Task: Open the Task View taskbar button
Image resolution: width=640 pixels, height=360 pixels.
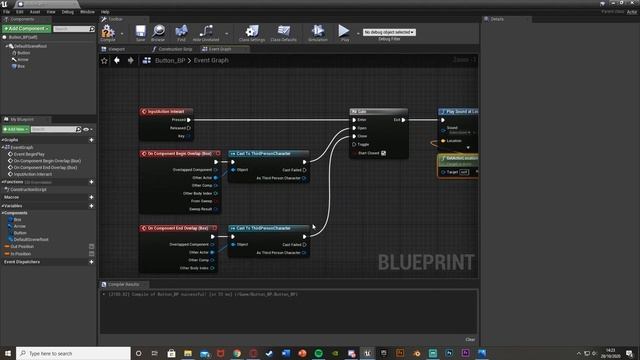Action: click(x=155, y=353)
